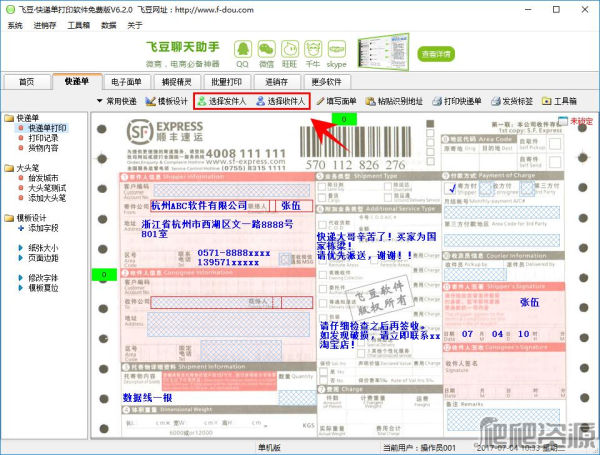
Task: Open the 数据 menu
Action: [x=108, y=25]
